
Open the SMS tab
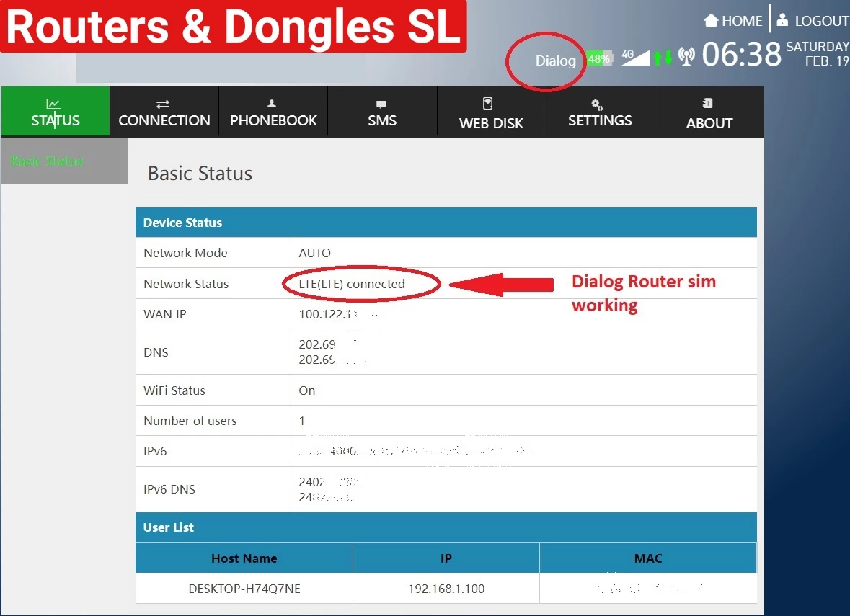click(382, 112)
